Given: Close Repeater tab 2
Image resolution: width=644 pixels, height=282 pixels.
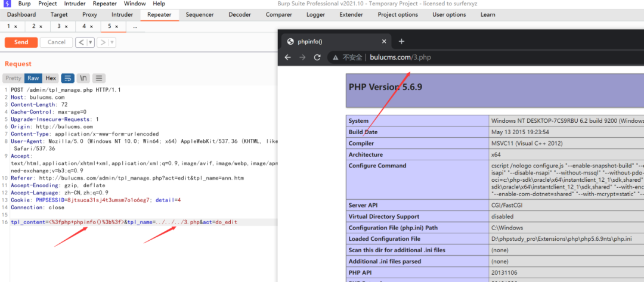Looking at the screenshot, I should click(41, 26).
